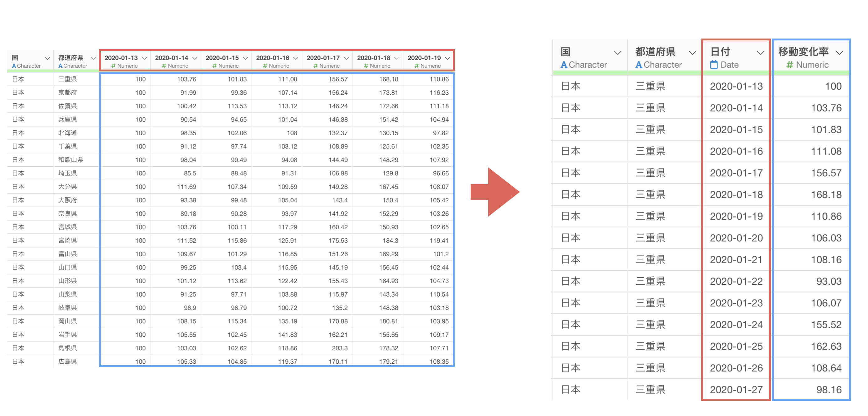The image size is (868, 416).
Task: Expand the 2020-01-17 column dropdown
Action: point(346,58)
